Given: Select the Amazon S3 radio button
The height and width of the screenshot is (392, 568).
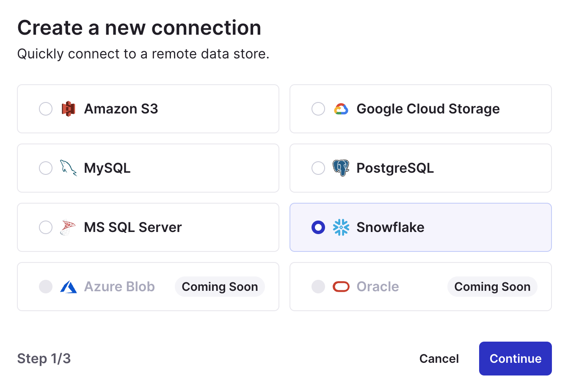Looking at the screenshot, I should [46, 109].
